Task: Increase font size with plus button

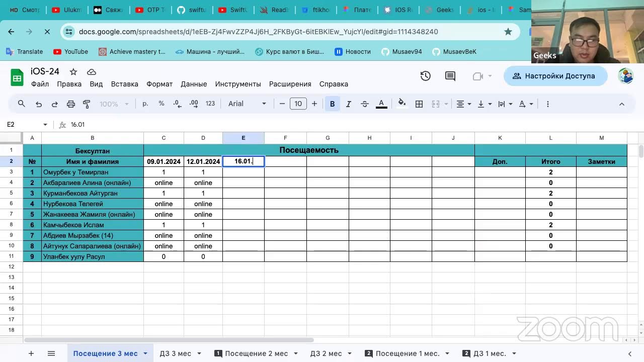Action: tap(314, 104)
